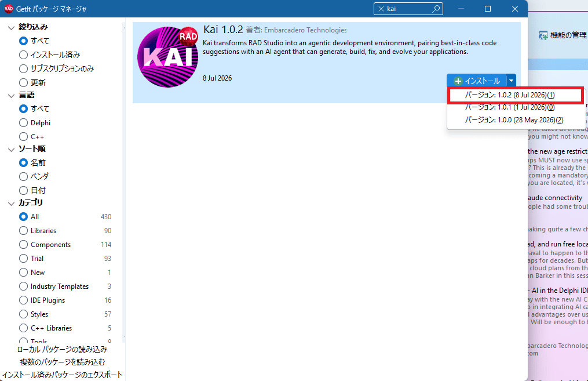588x381 pixels.
Task: Click the Kai package logo thumbnail
Action: click(x=167, y=57)
